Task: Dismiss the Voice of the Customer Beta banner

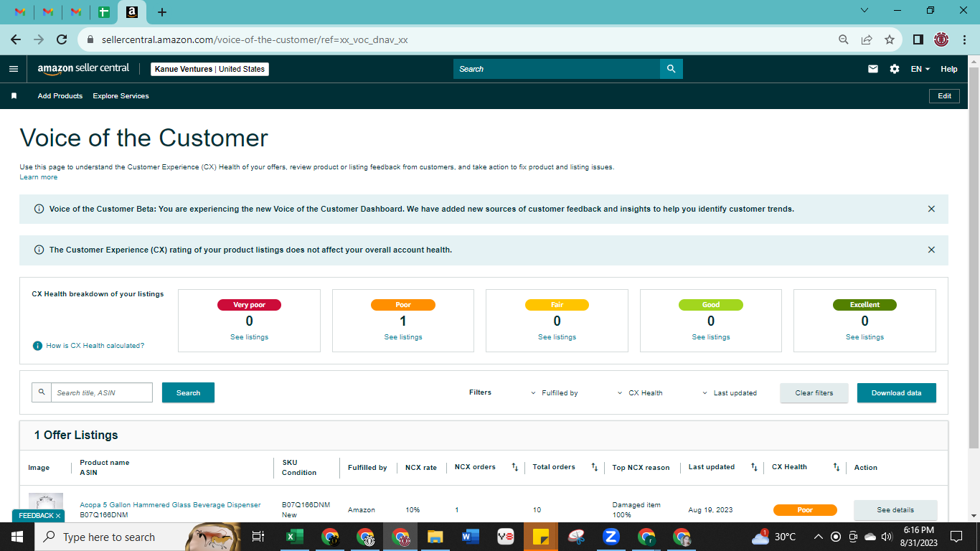Action: coord(931,209)
